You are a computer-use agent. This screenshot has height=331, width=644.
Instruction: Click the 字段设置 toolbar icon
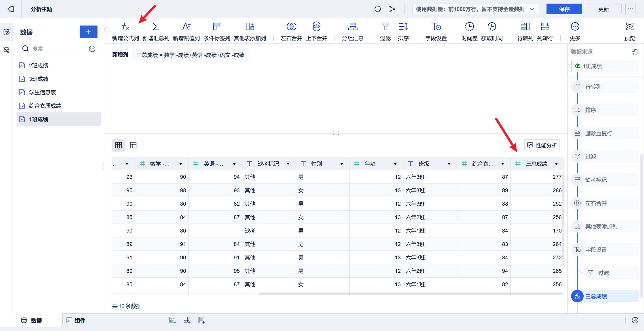tap(436, 26)
